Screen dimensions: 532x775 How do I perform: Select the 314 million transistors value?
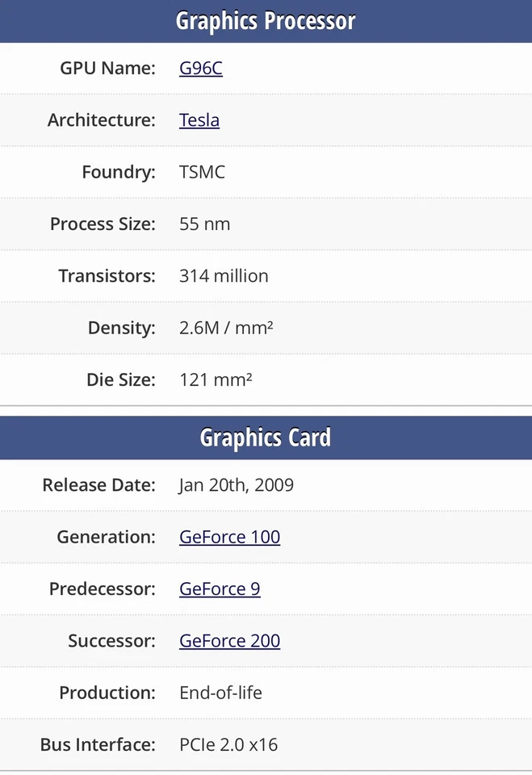[x=224, y=276]
